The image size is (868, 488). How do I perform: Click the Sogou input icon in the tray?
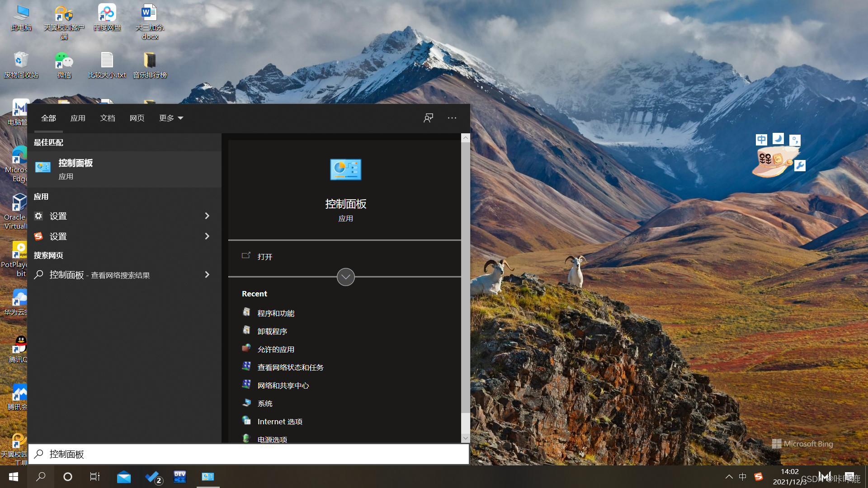pyautogui.click(x=759, y=477)
